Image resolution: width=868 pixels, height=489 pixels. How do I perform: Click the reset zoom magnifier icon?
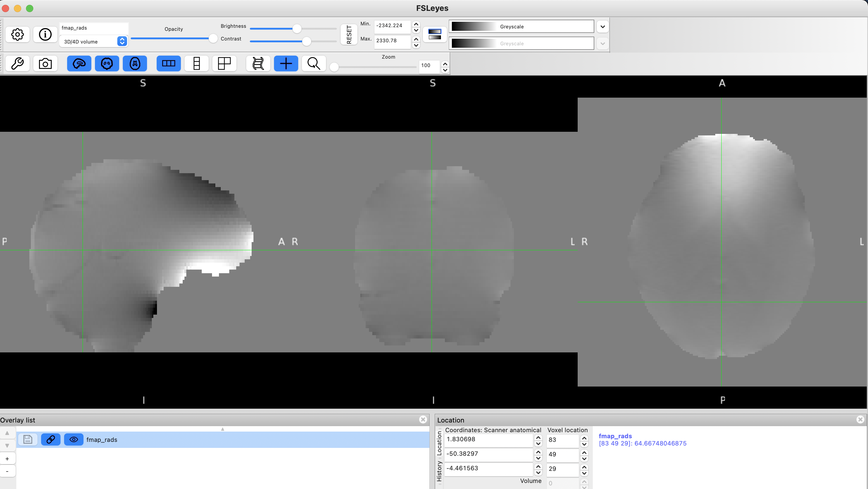click(x=314, y=63)
